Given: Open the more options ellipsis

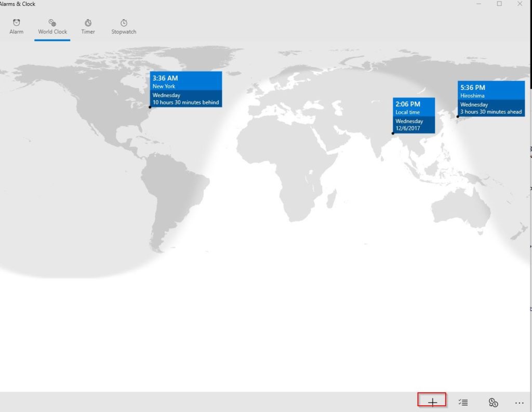Looking at the screenshot, I should click(520, 403).
